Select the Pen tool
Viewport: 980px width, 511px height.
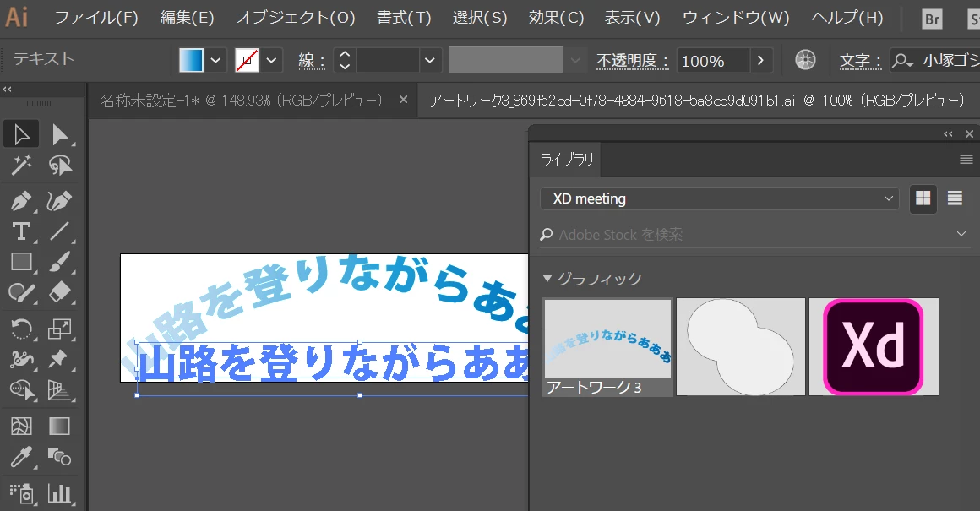tap(21, 201)
